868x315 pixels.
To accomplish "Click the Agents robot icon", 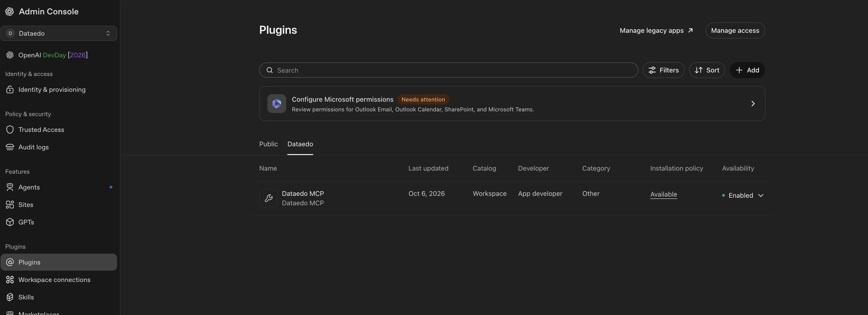I will coord(10,187).
